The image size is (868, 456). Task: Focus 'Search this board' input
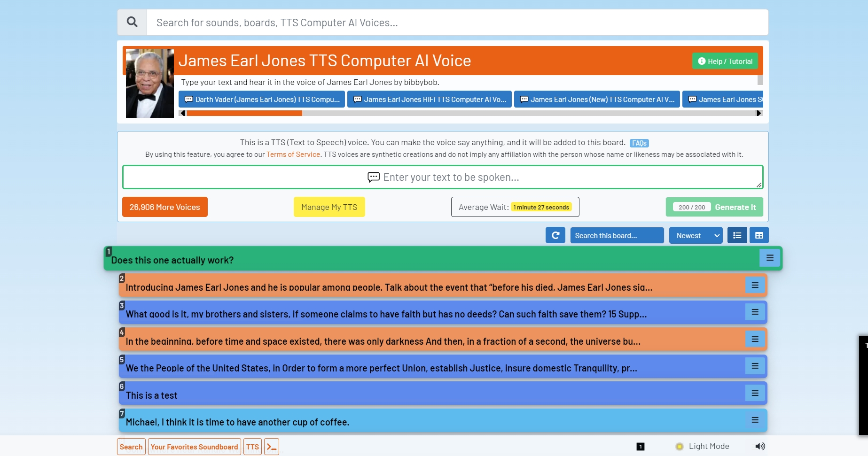[617, 235]
